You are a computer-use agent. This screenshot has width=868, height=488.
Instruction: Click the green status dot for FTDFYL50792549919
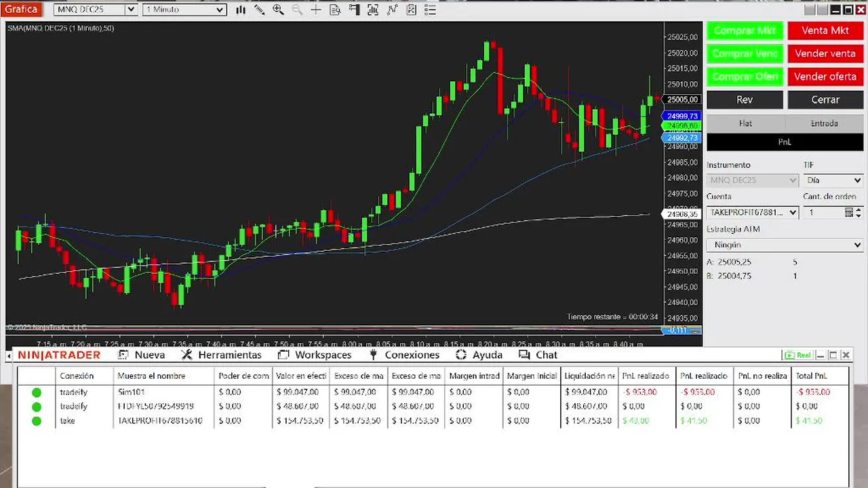37,406
